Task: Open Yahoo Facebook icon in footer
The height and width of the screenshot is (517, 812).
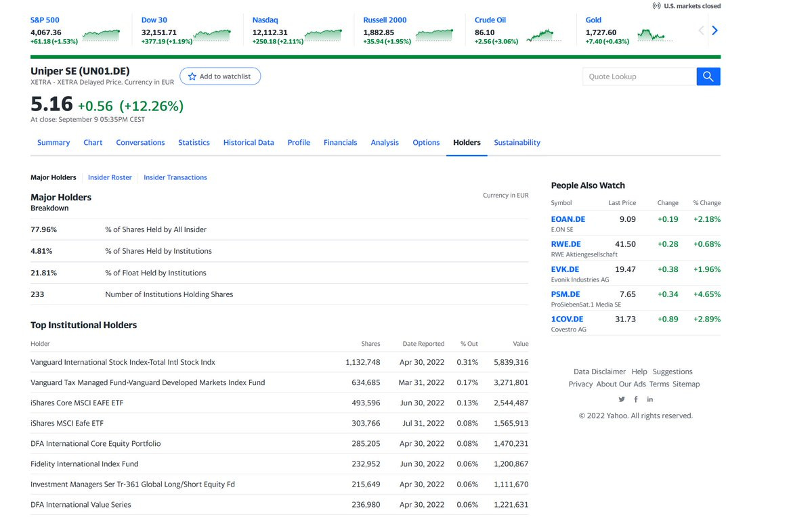Action: click(x=636, y=399)
